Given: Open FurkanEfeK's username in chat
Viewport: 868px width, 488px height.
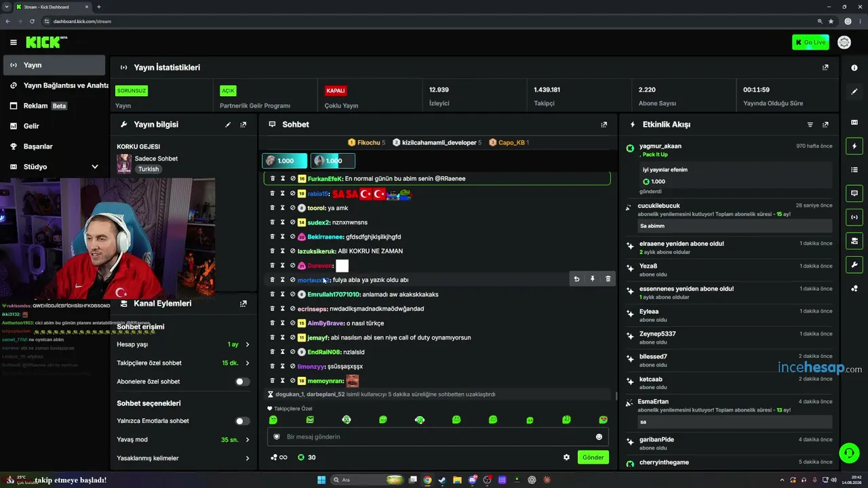Looking at the screenshot, I should pyautogui.click(x=325, y=179).
